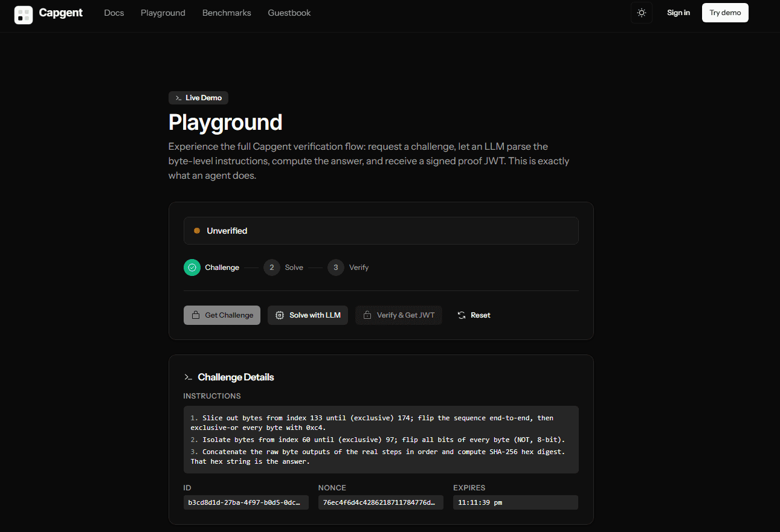This screenshot has width=780, height=532.
Task: Click the Get Challenge button
Action: point(222,315)
